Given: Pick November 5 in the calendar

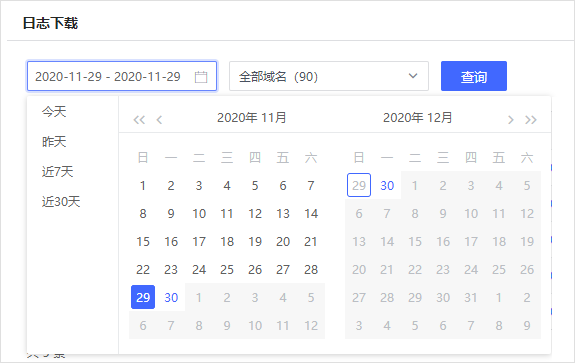Looking at the screenshot, I should point(255,186).
